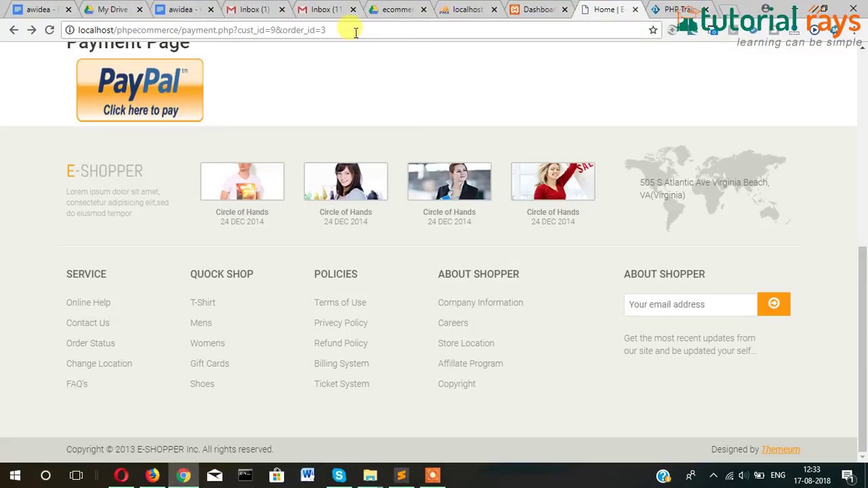Open the Command Prompt taskbar icon
This screenshot has height=488, width=868.
[x=245, y=476]
